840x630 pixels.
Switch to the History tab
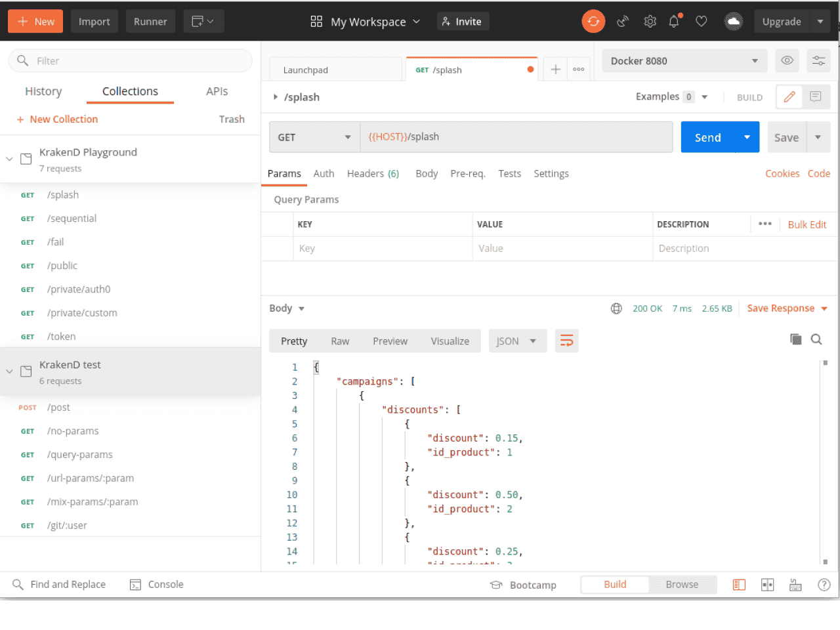coord(43,91)
